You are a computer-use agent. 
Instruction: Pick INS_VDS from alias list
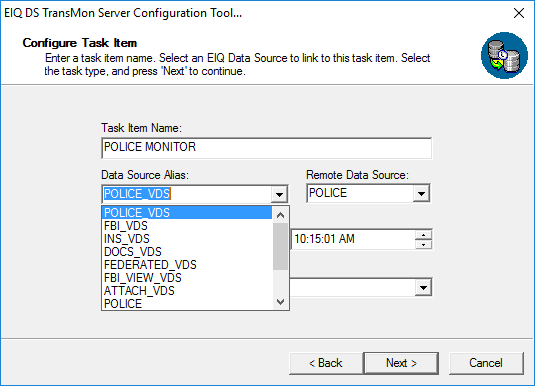pos(187,239)
